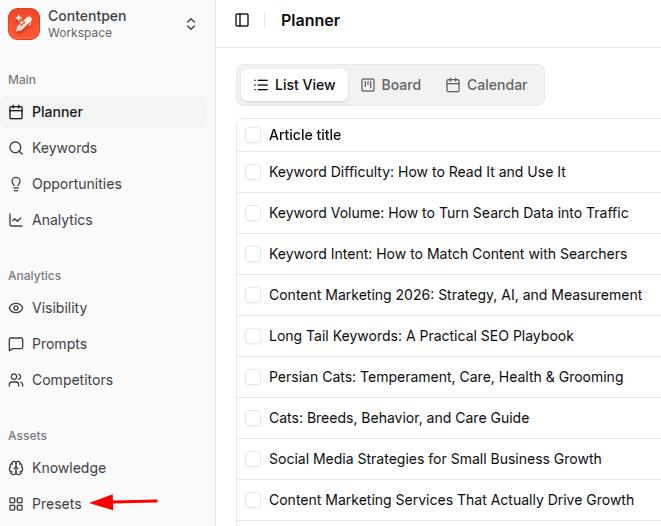Expand the workspace switcher chevrons
This screenshot has height=526, width=661.
(x=191, y=24)
